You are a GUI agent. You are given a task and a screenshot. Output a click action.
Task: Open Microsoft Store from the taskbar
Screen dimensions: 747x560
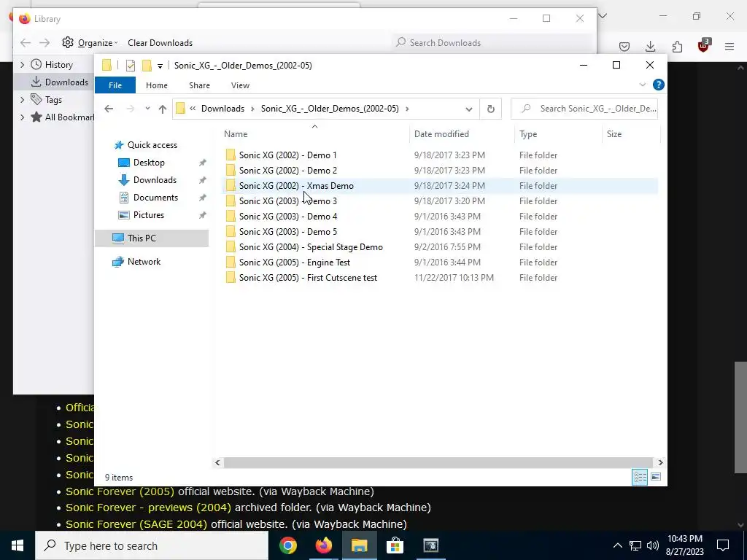tap(395, 545)
